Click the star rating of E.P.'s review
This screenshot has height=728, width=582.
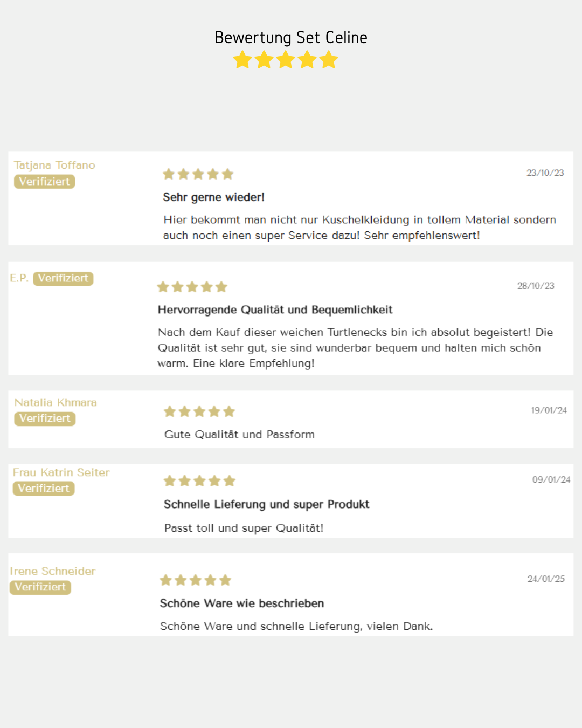[192, 287]
